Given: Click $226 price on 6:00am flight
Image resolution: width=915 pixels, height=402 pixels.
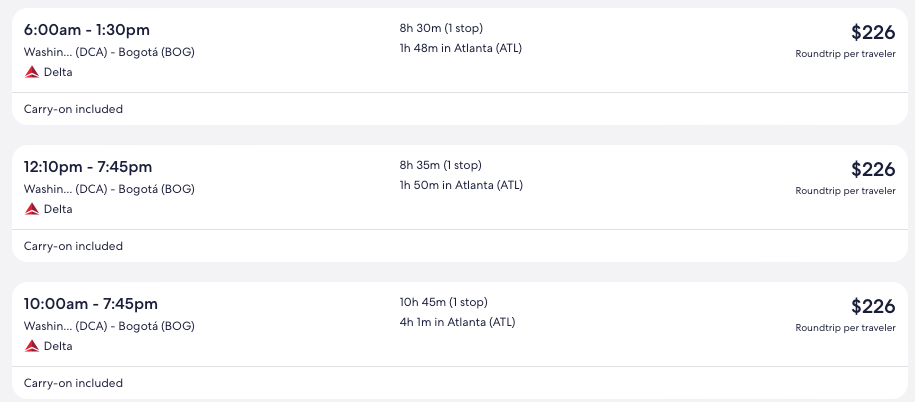Looking at the screenshot, I should coord(872,32).
